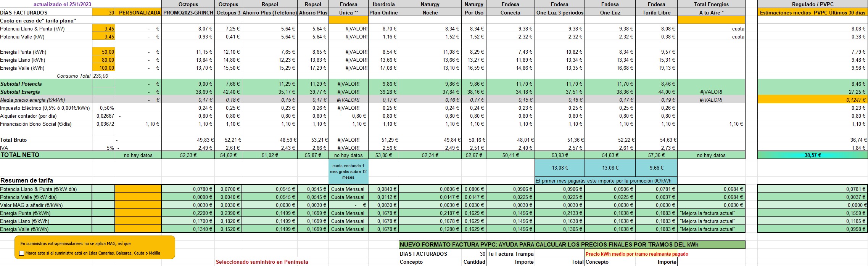Select the 'Tu Factura Trampa' cell
This screenshot has width=868, height=266.
510,254
